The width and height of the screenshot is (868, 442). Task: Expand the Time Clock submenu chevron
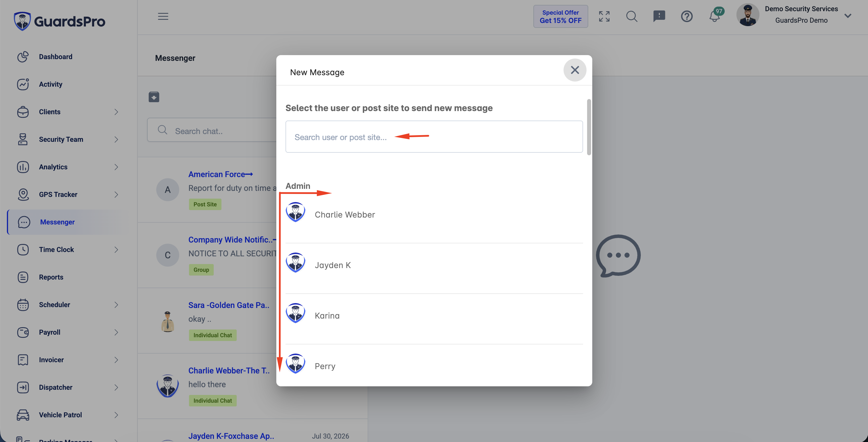pos(116,249)
